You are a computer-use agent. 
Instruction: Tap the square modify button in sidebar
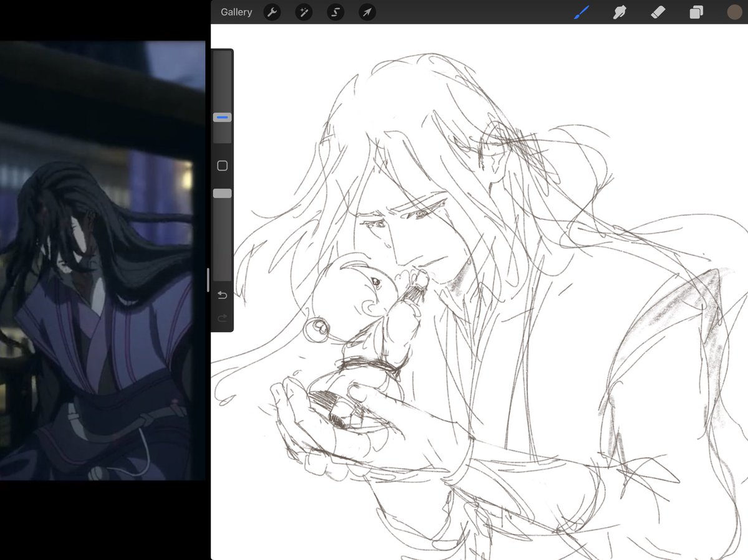[223, 166]
